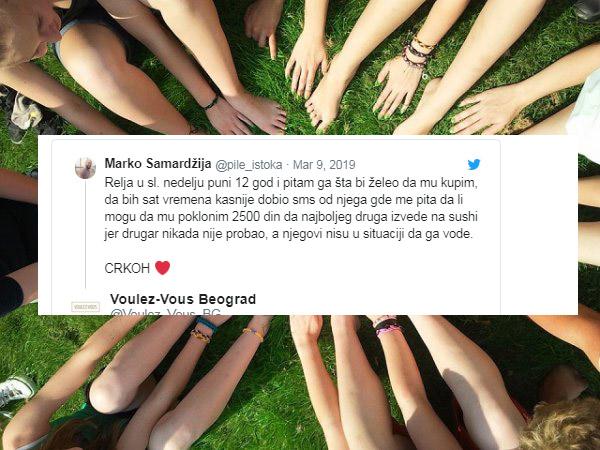This screenshot has height=450, width=600.
Task: Click the Voulez-Vous logo avatar
Action: (x=85, y=307)
